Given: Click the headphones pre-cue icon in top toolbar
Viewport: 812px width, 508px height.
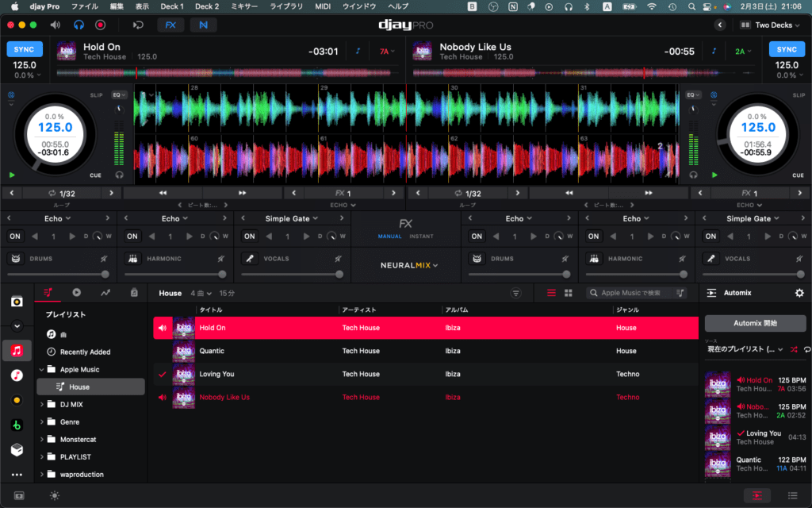Looking at the screenshot, I should click(x=79, y=25).
